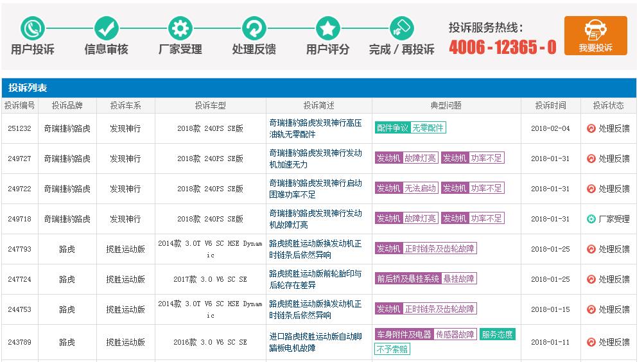Click the date 2018-02-04
The width and height of the screenshot is (644, 362).
tap(550, 128)
